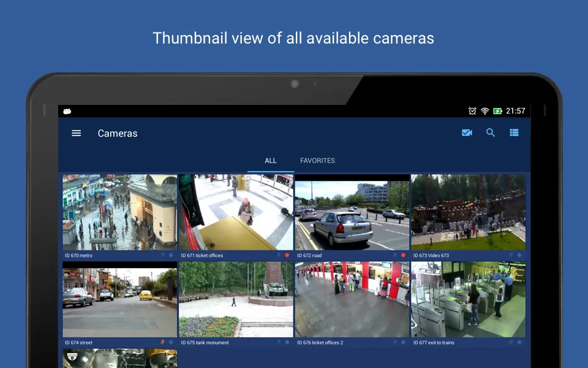Open the ID 673 Video 673 thumbnail
This screenshot has width=588, height=368.
coord(469,212)
